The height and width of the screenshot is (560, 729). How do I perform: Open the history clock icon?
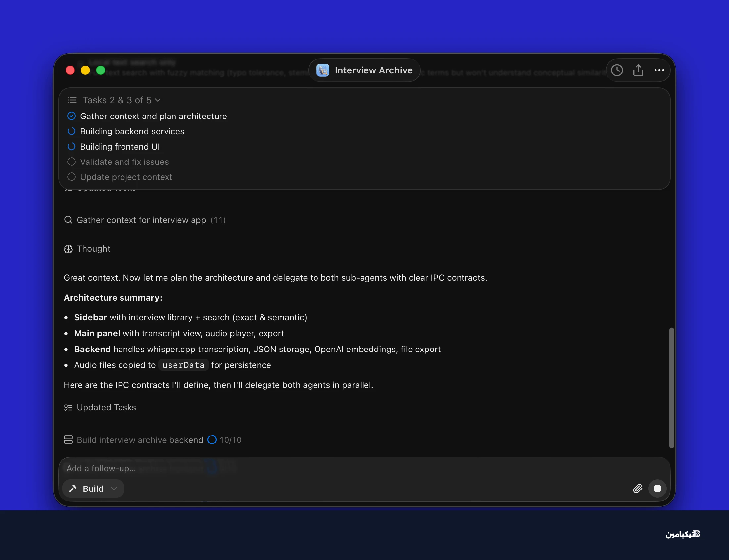pos(617,70)
